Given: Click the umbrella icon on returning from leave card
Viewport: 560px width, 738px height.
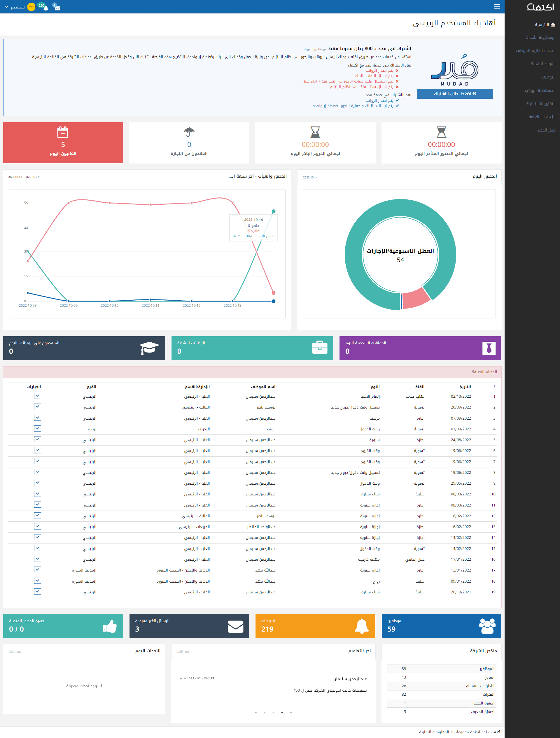Looking at the screenshot, I should click(189, 132).
